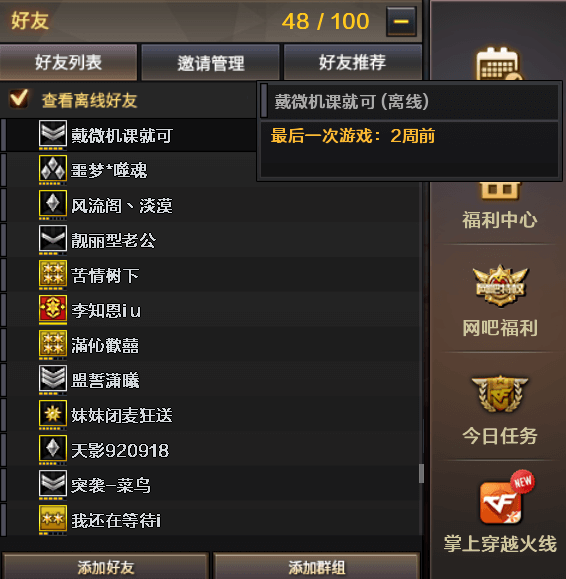This screenshot has height=579, width=566.
Task: Click 添加好友 button
Action: [x=106, y=566]
